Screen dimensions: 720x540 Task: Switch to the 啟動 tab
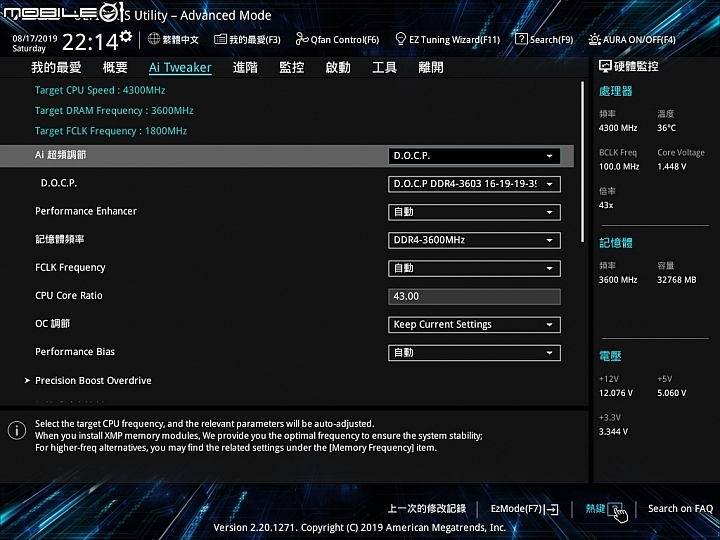click(338, 68)
